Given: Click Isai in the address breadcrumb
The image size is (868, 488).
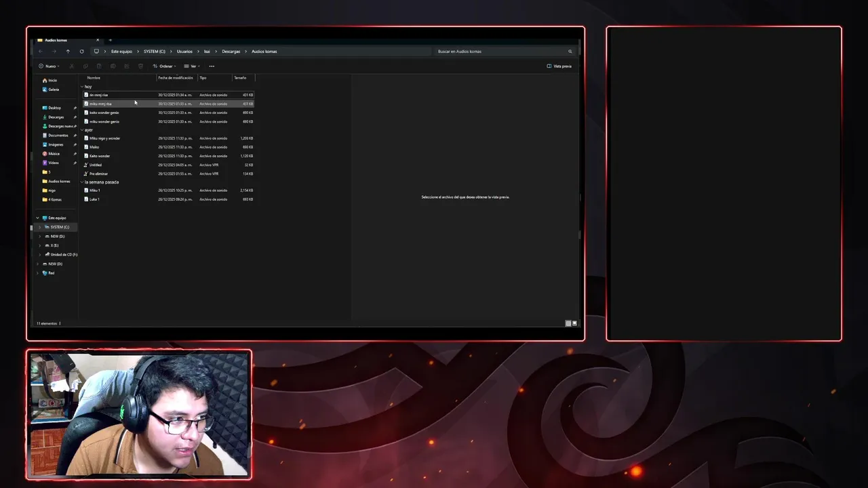Looking at the screenshot, I should (208, 52).
